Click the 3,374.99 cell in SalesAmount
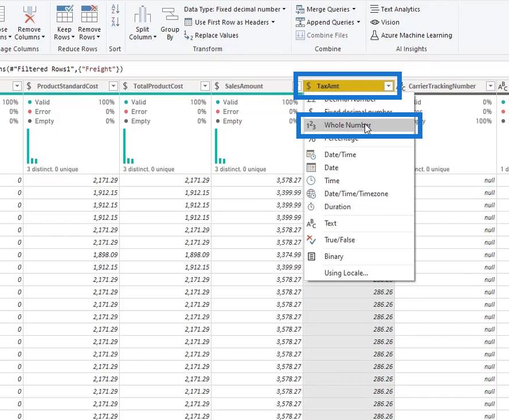 [x=257, y=255]
